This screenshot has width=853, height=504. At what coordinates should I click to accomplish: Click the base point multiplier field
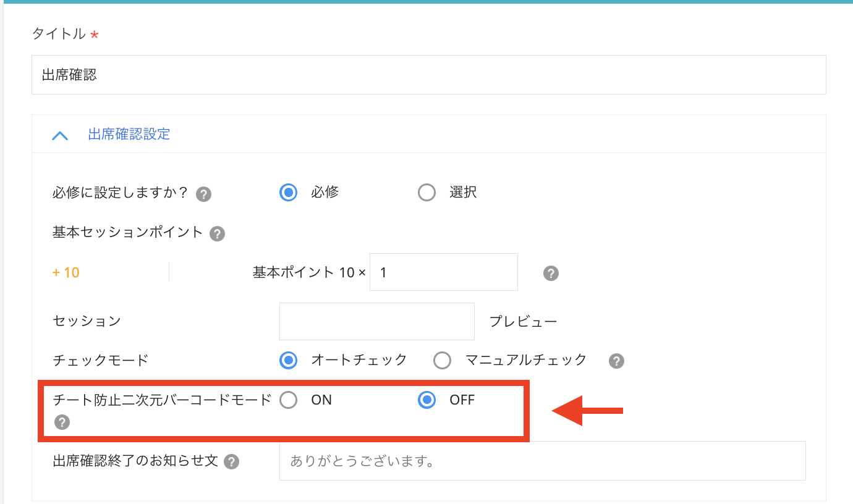[443, 272]
